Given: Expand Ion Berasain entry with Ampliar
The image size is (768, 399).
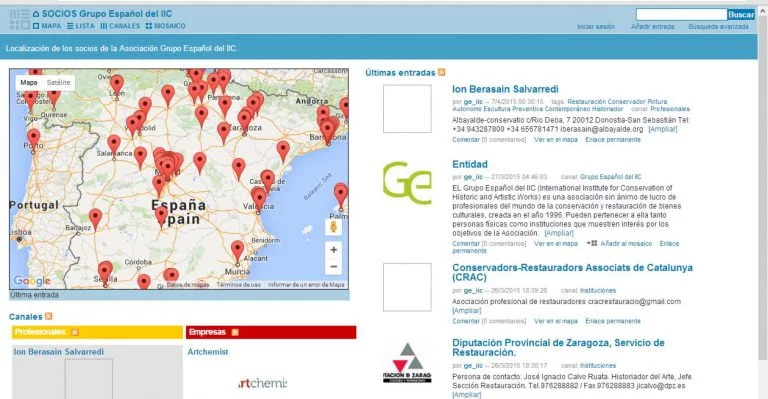Looking at the screenshot, I should (663, 129).
